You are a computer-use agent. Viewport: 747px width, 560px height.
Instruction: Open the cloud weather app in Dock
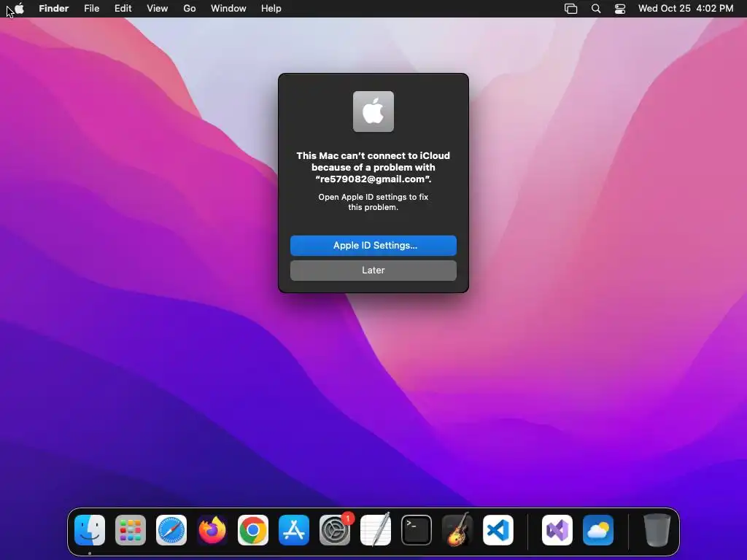tap(598, 530)
